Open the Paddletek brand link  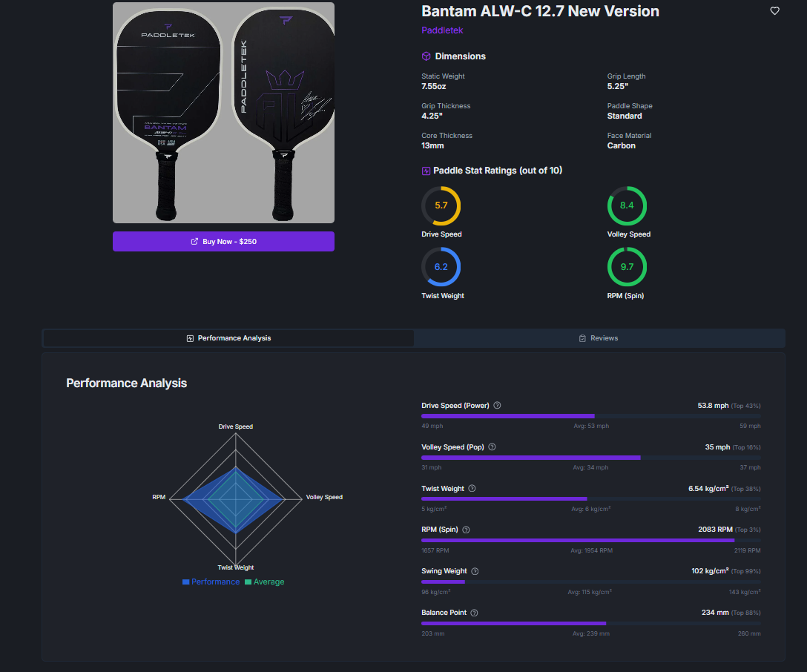point(442,30)
